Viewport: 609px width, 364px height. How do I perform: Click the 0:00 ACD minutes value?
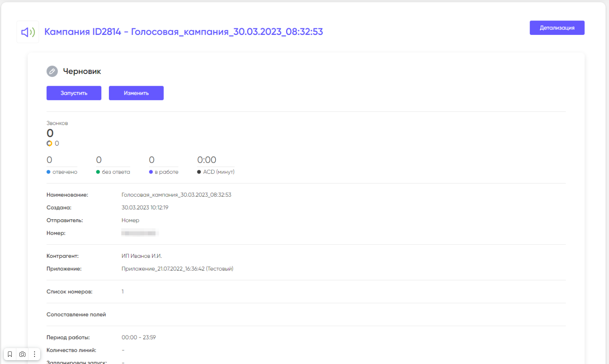point(206,160)
